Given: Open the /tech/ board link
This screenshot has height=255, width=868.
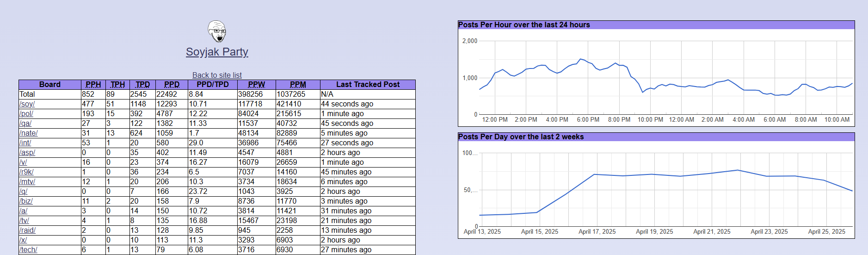Looking at the screenshot, I should point(28,250).
